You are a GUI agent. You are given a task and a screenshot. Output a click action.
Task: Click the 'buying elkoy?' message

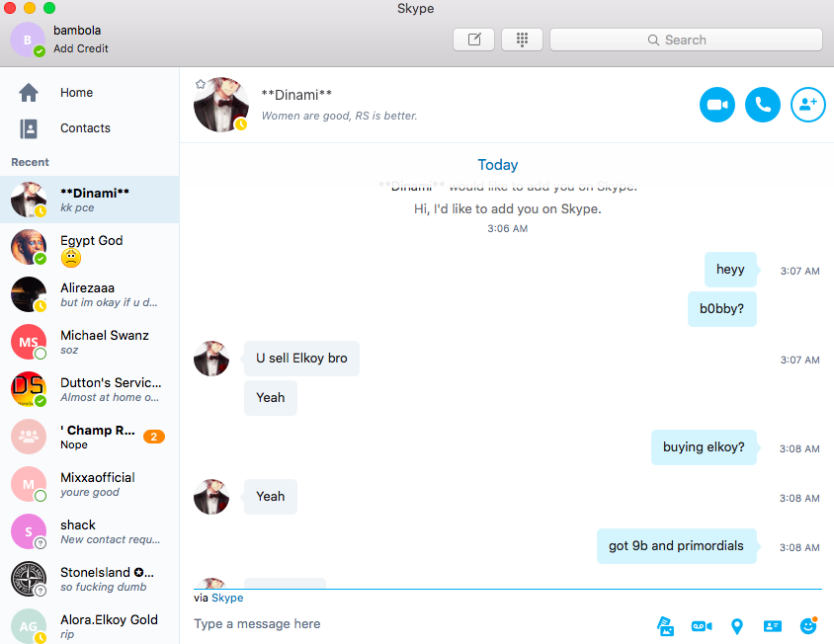[x=704, y=447]
